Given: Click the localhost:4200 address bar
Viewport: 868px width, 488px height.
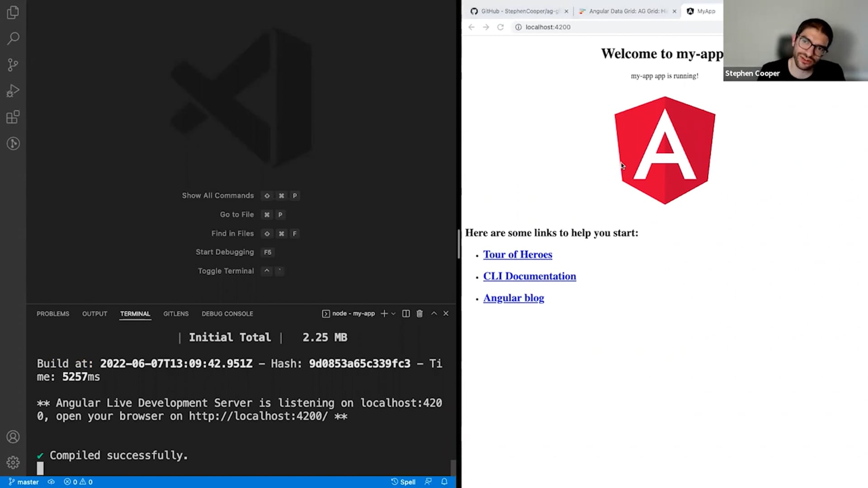Looking at the screenshot, I should tap(548, 27).
